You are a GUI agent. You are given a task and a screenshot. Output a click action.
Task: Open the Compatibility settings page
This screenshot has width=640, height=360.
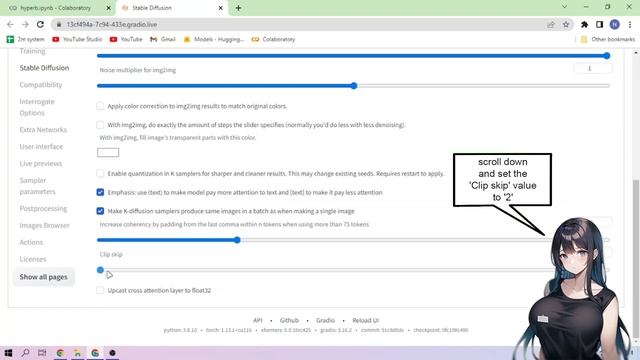pos(41,84)
